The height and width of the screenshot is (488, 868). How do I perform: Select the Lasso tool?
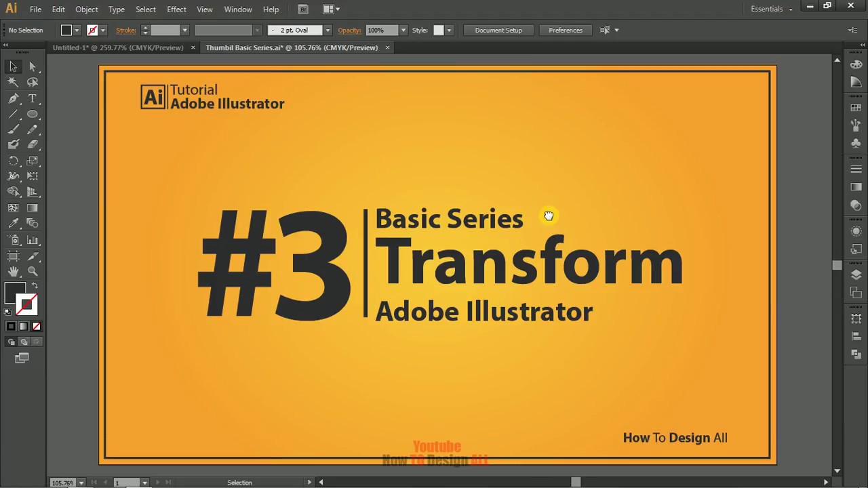pyautogui.click(x=33, y=82)
